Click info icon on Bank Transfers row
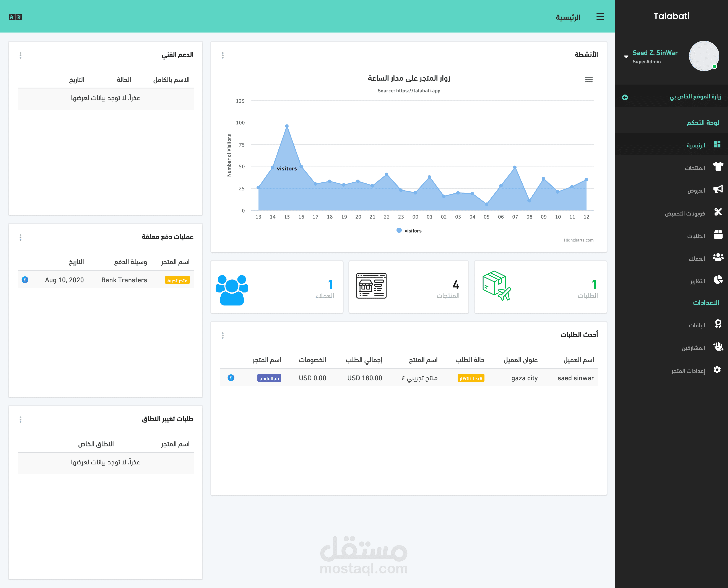This screenshot has width=728, height=588. (25, 280)
